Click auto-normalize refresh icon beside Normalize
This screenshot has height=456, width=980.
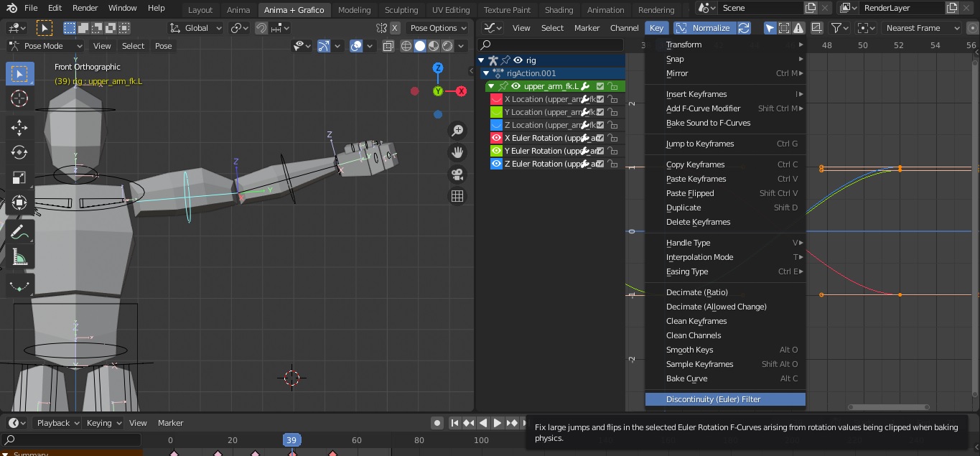click(x=744, y=28)
